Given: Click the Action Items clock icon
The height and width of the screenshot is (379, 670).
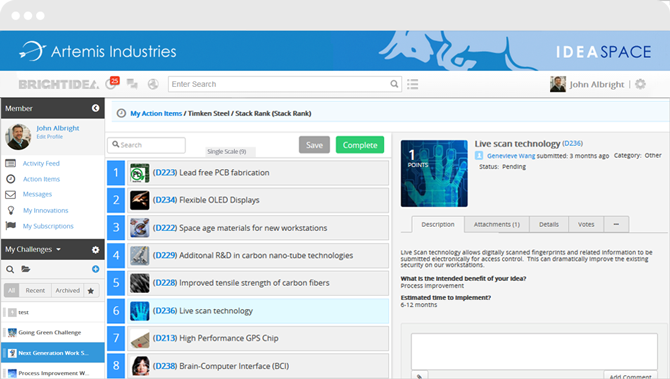Looking at the screenshot, I should tap(11, 179).
